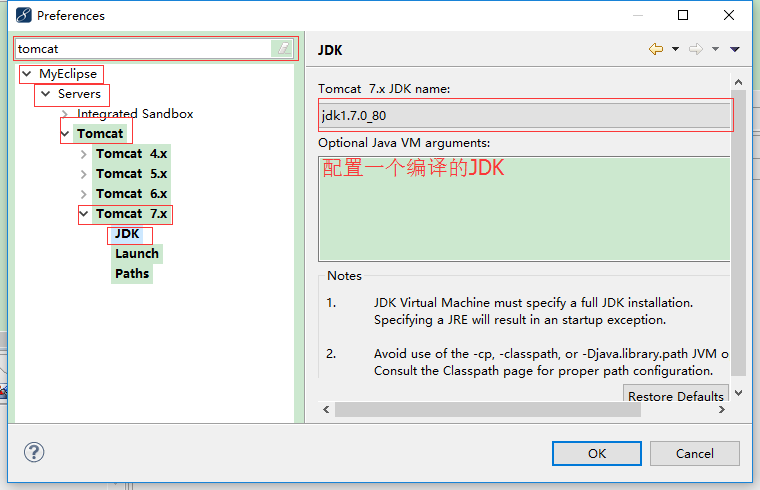Viewport: 760px width, 490px height.
Task: Go back using the yellow arrow
Action: pyautogui.click(x=656, y=49)
